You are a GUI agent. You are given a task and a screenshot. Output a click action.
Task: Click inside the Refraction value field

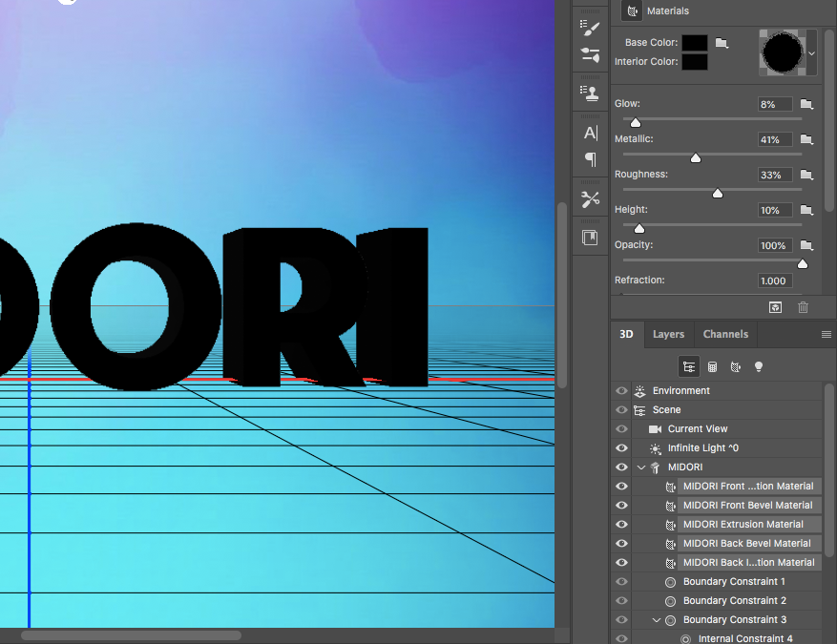(x=773, y=280)
